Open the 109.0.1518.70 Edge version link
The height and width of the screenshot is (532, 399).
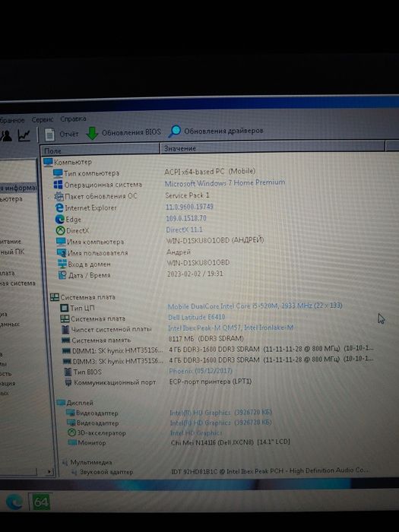(186, 218)
